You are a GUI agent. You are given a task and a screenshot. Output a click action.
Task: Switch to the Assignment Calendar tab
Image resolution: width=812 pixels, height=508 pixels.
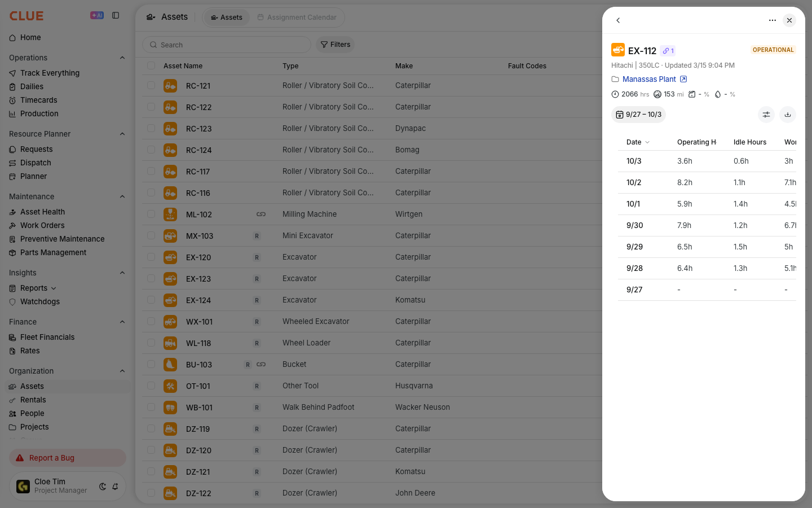pos(297,17)
